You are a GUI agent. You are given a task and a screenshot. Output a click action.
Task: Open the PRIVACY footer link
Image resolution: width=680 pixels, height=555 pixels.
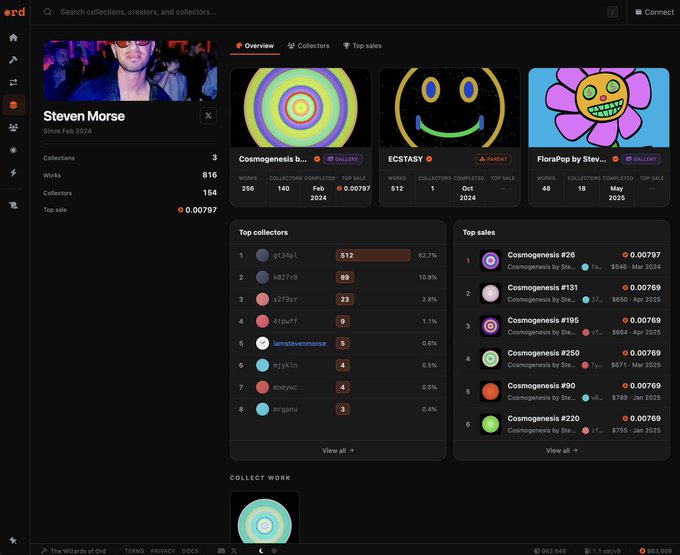163,551
